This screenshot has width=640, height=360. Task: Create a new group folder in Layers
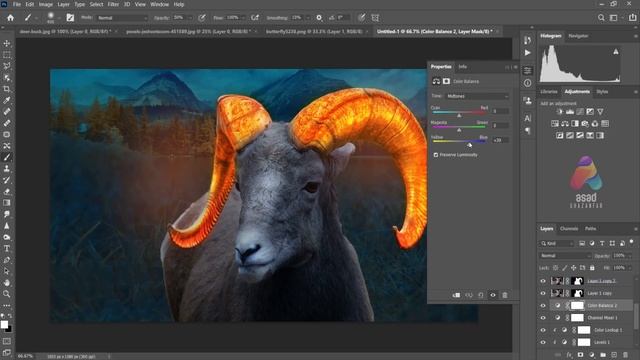pyautogui.click(x=603, y=355)
